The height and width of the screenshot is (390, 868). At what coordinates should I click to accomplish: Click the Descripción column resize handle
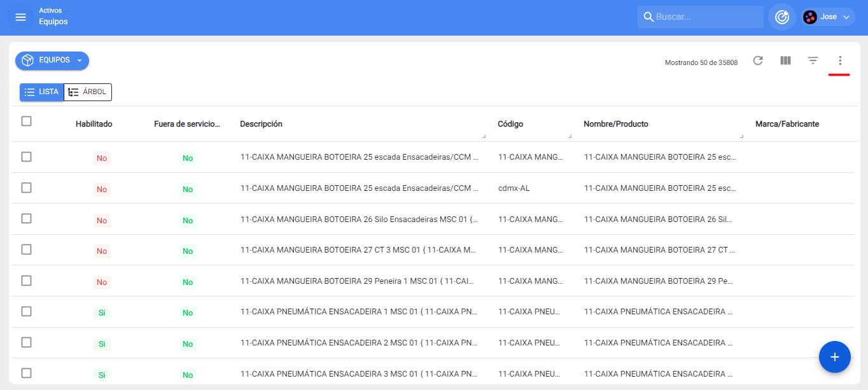[x=483, y=137]
